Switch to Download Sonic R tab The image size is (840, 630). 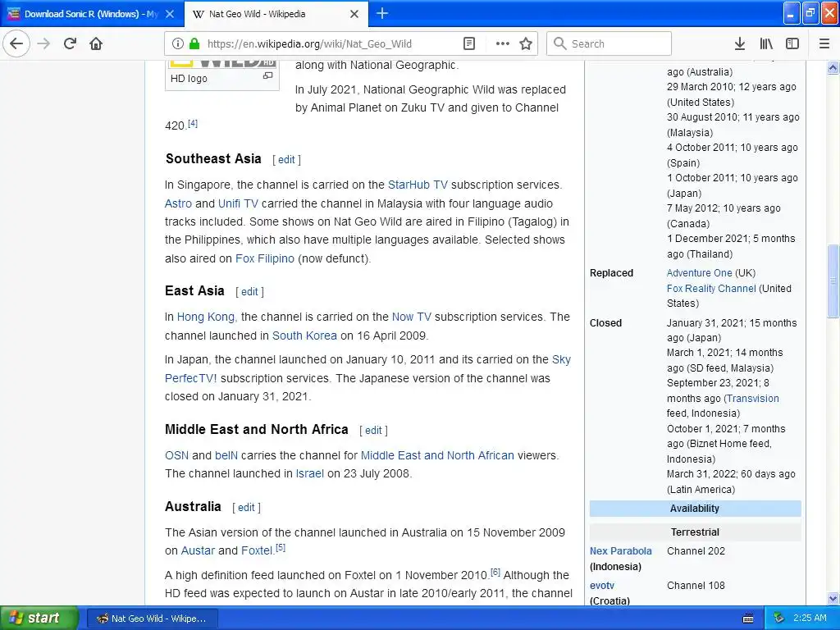[x=91, y=14]
